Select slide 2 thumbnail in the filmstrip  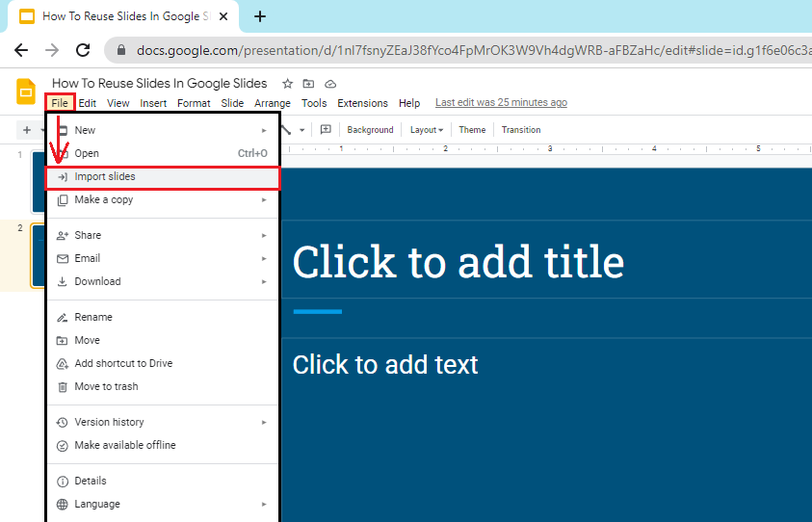tap(39, 255)
